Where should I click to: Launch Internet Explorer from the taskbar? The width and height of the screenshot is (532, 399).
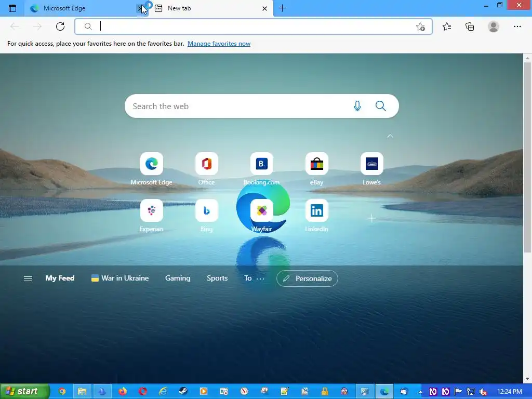tap(163, 392)
